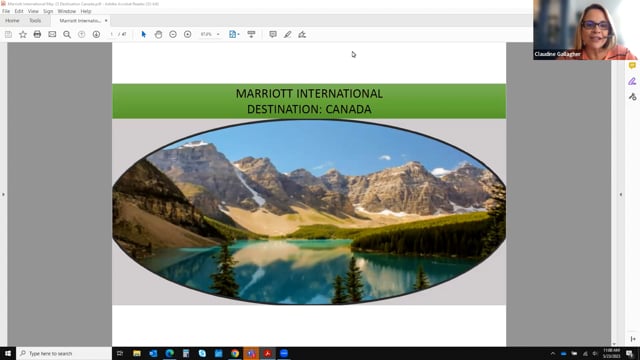The height and width of the screenshot is (360, 640).
Task: Send file by email envelope icon
Action: (52, 34)
